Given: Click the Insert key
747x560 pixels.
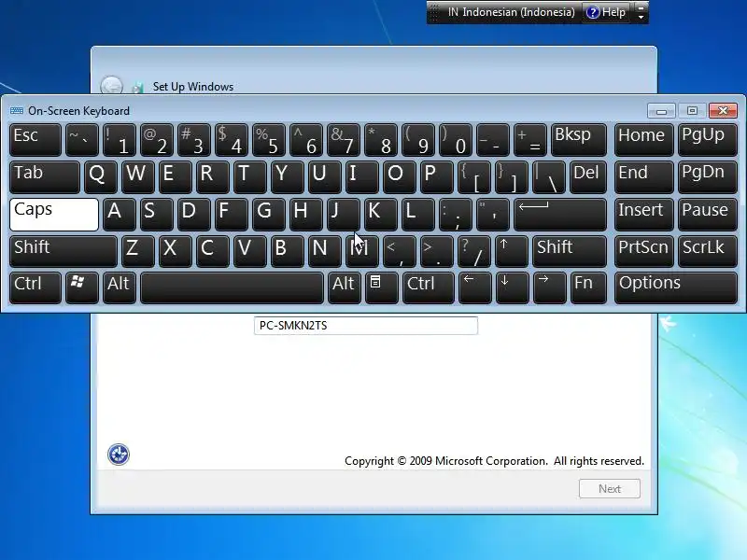Looking at the screenshot, I should [x=643, y=215].
